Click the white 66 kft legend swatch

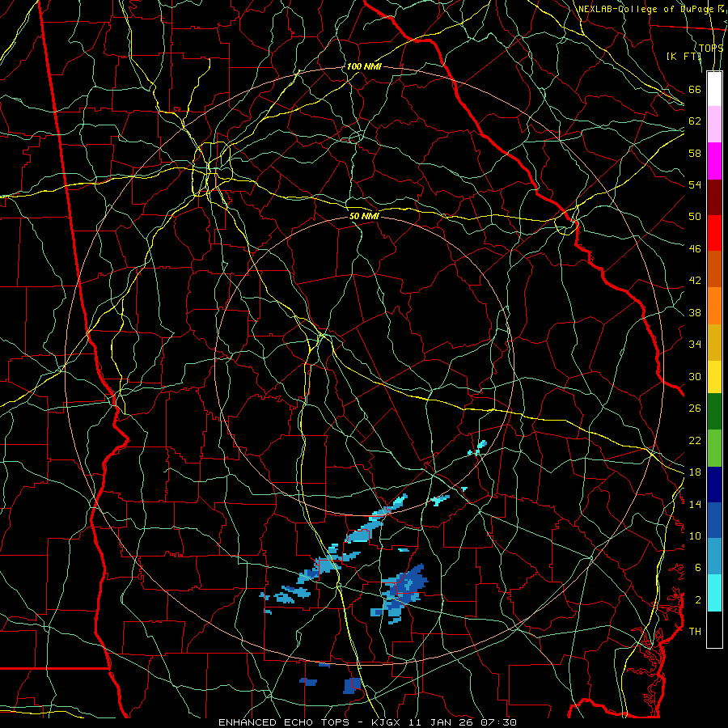coord(714,89)
